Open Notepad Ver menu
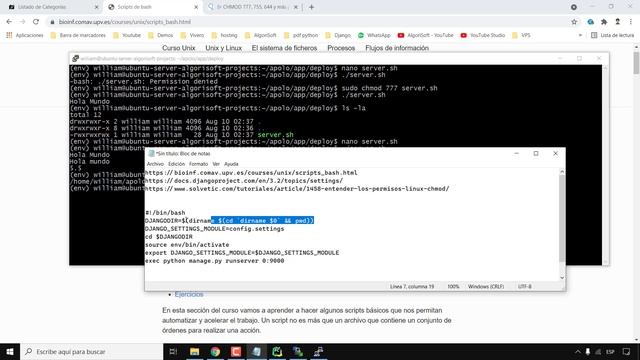Screen dimensions: 640x360 216,164
